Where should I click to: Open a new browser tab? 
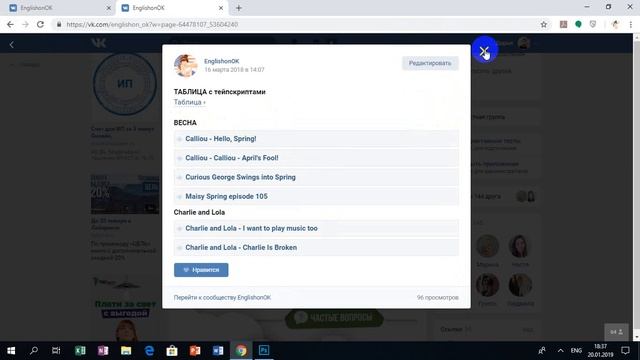click(x=239, y=8)
